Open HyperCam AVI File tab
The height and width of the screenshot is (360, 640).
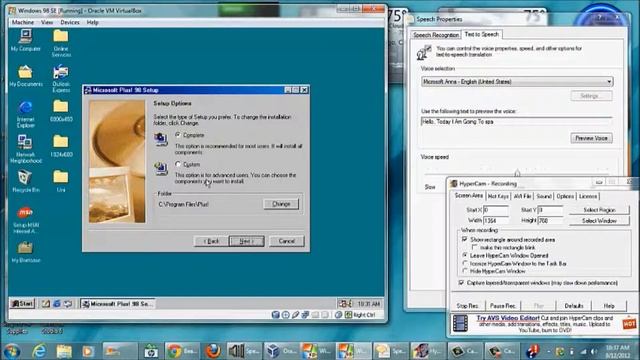tap(522, 196)
